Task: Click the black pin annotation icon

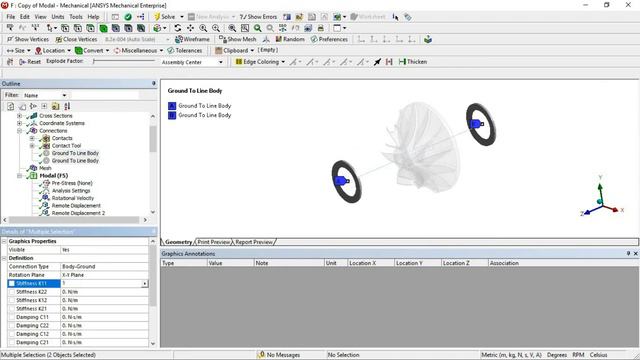Action: click(378, 62)
